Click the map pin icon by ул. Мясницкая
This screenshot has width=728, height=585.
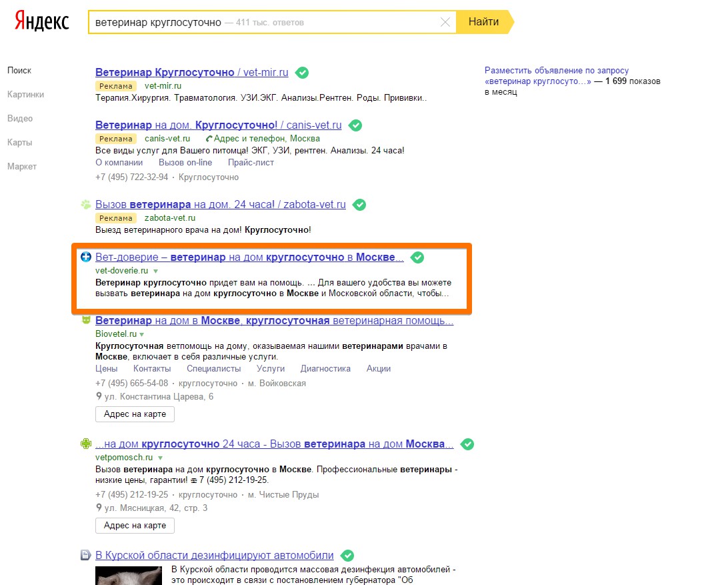pyautogui.click(x=99, y=508)
